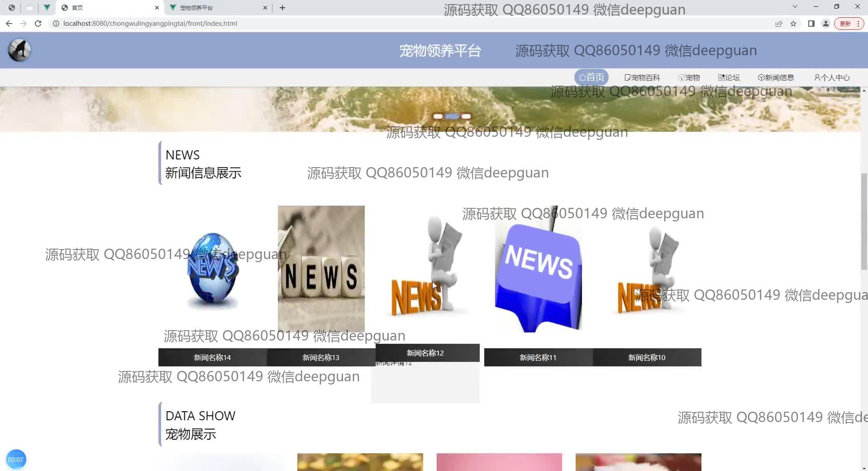This screenshot has width=868, height=471.
Task: Open a new tab with plus icon
Action: (x=282, y=8)
